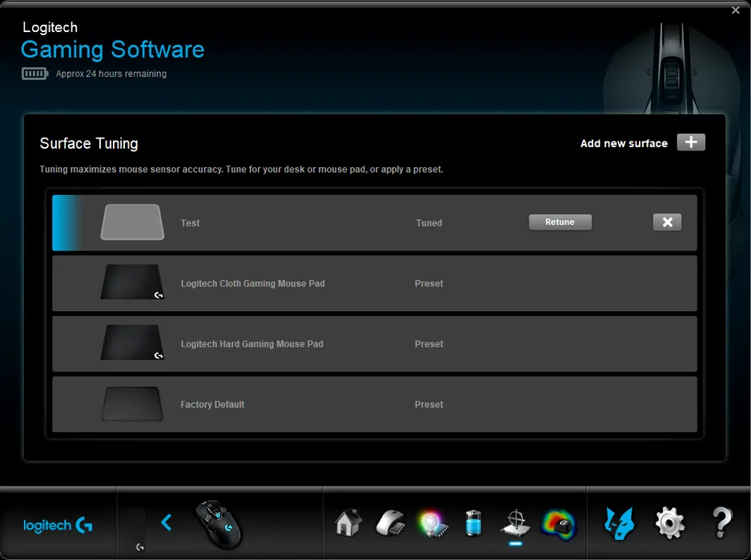The height and width of the screenshot is (560, 751).
Task: Open on-board memory mouse settings icon
Action: (x=390, y=523)
